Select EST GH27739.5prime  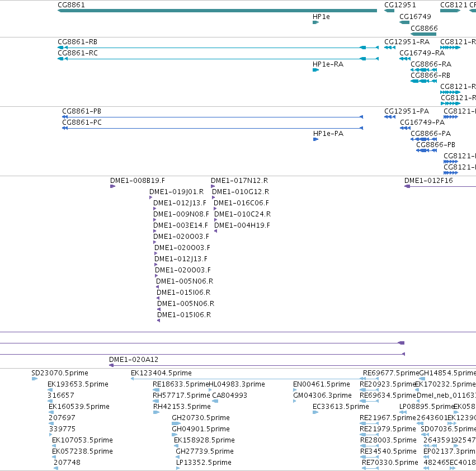tap(177, 457)
